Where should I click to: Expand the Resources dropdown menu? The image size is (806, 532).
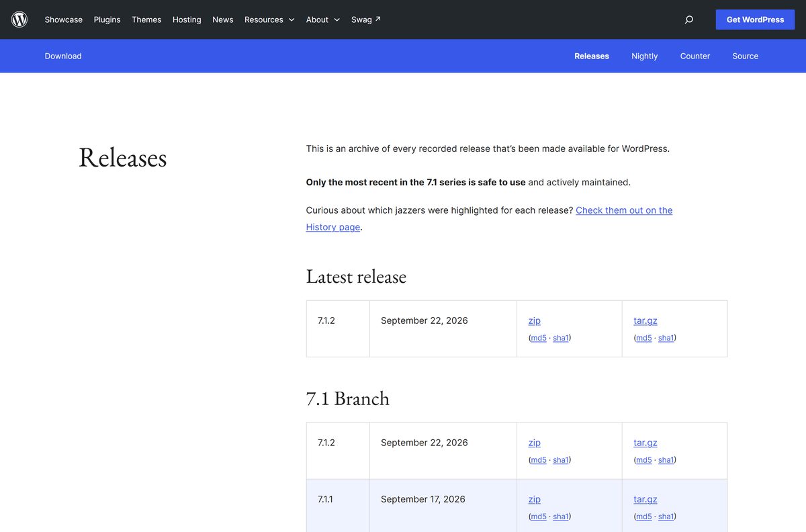(x=269, y=19)
